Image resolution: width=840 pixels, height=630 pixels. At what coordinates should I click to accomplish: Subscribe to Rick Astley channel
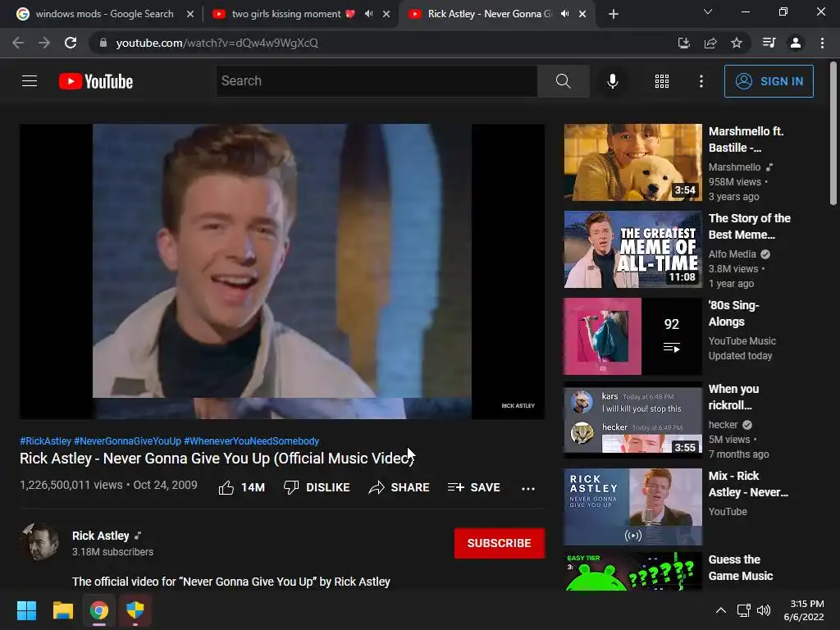tap(500, 543)
